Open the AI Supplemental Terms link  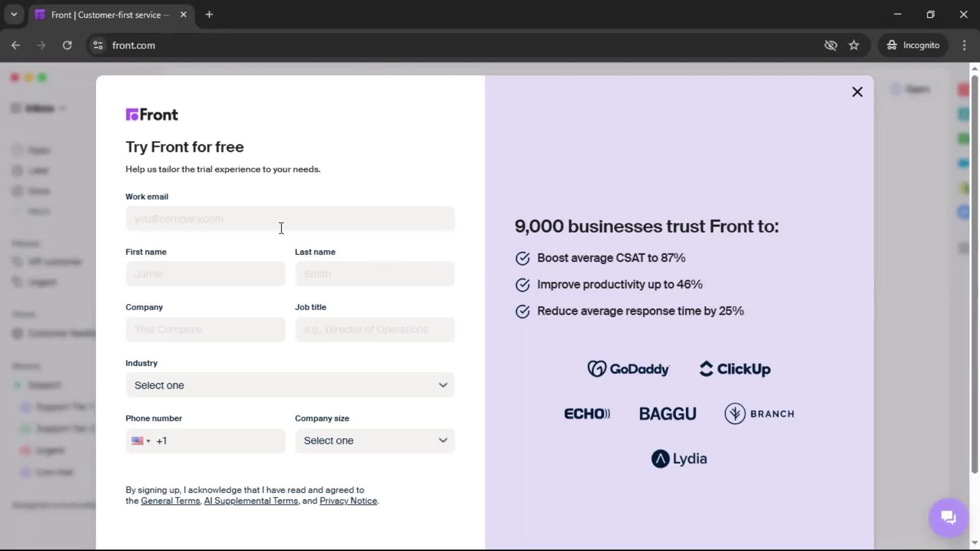point(251,501)
